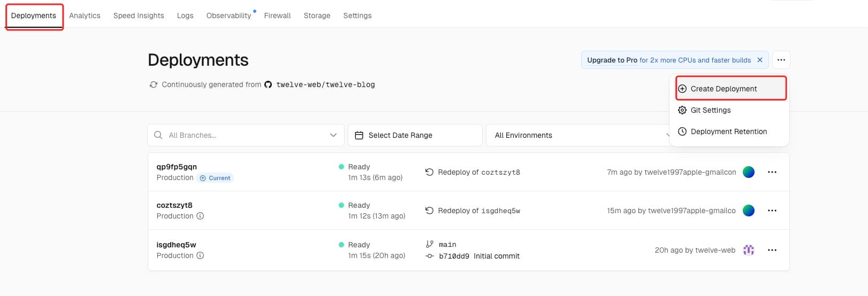Viewport: 868px width, 296px height.
Task: Switch to the Analytics tab
Action: (85, 15)
